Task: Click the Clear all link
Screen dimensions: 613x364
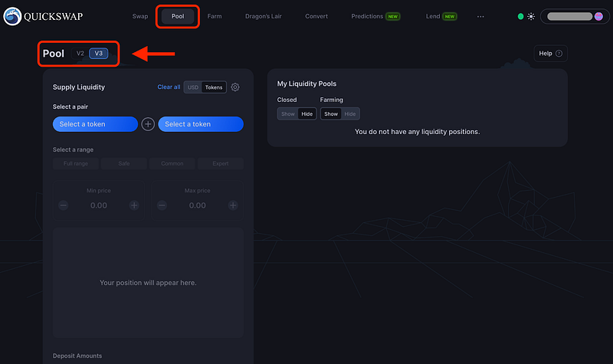Action: click(169, 87)
